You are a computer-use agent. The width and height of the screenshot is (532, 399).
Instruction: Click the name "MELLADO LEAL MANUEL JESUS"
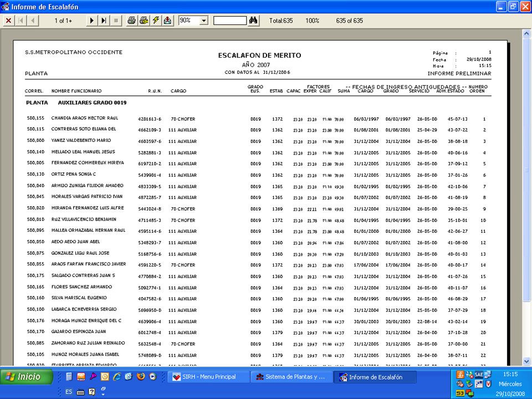pos(83,152)
